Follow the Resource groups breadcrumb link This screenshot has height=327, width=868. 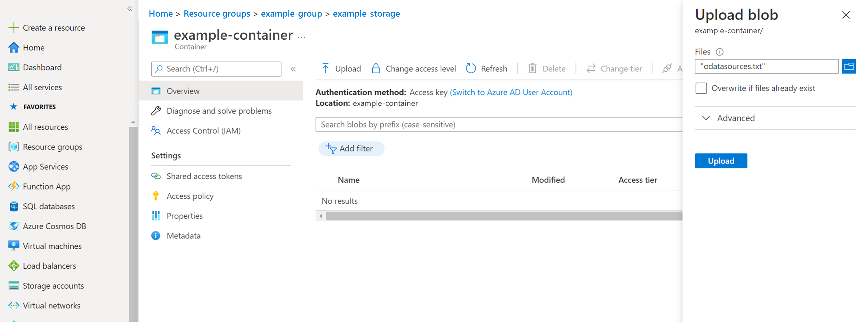click(217, 13)
